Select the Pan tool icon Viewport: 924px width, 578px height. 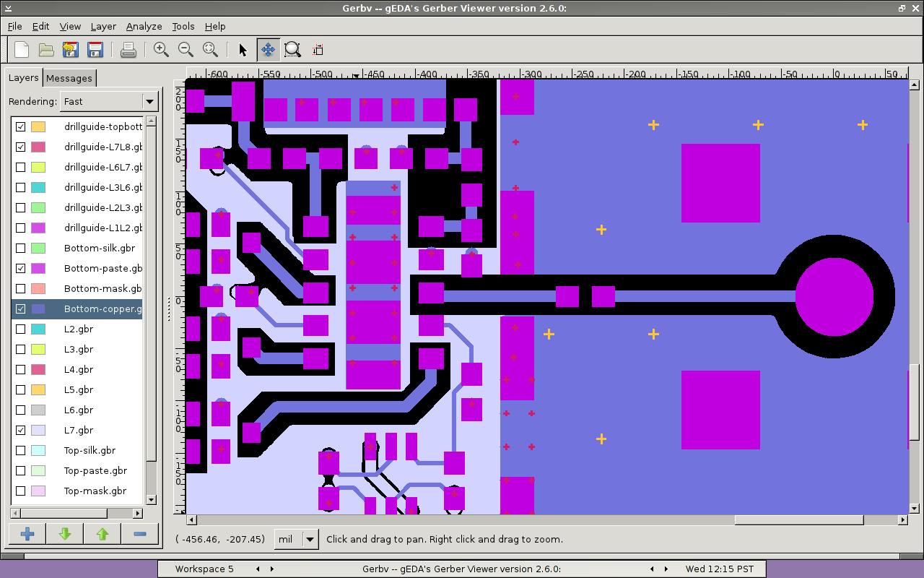(268, 50)
